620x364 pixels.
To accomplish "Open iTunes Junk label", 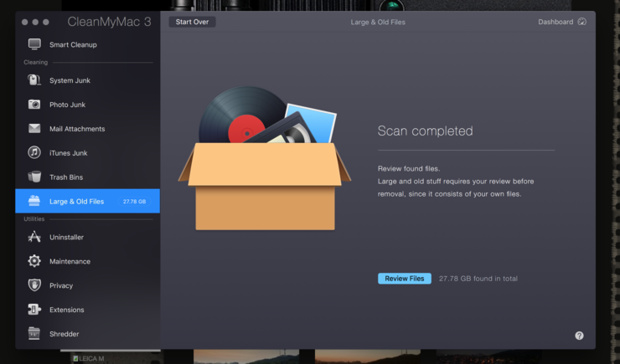I will coord(68,153).
